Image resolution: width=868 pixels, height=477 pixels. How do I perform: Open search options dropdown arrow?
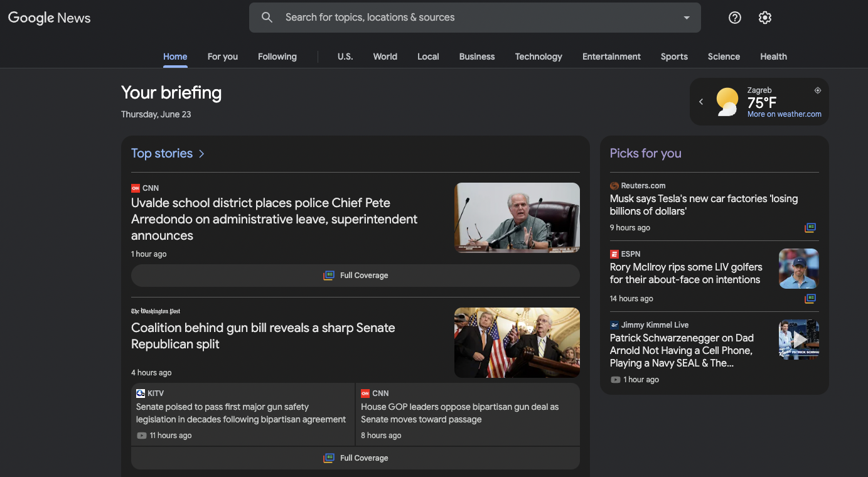click(687, 18)
